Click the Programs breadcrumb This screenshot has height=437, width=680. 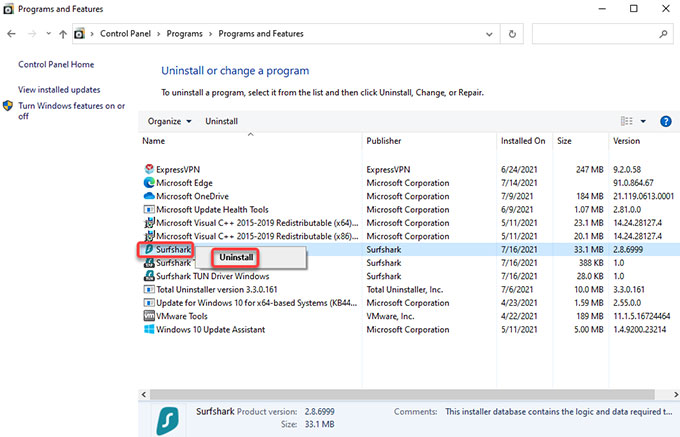pyautogui.click(x=184, y=34)
